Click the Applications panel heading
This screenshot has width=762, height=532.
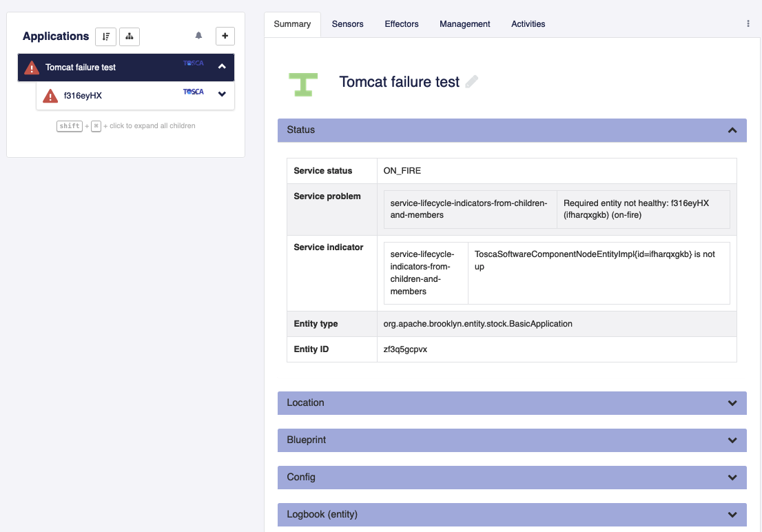[x=56, y=37]
